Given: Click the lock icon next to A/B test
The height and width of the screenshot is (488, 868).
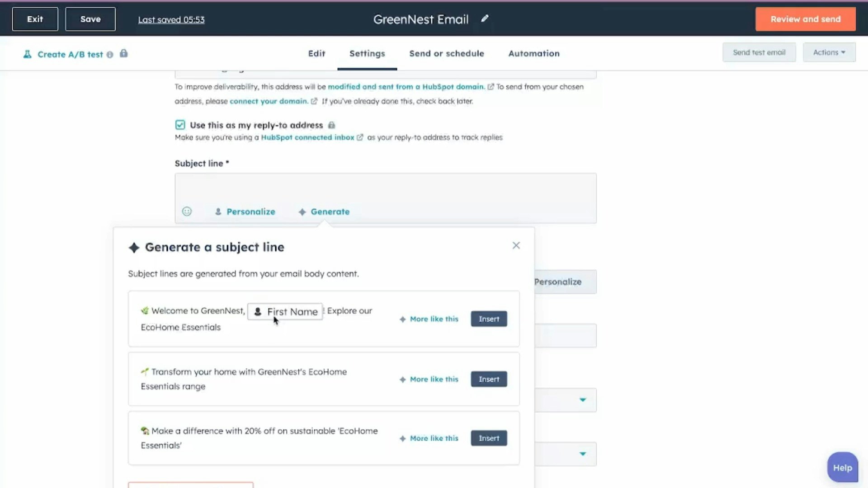Looking at the screenshot, I should click(123, 54).
